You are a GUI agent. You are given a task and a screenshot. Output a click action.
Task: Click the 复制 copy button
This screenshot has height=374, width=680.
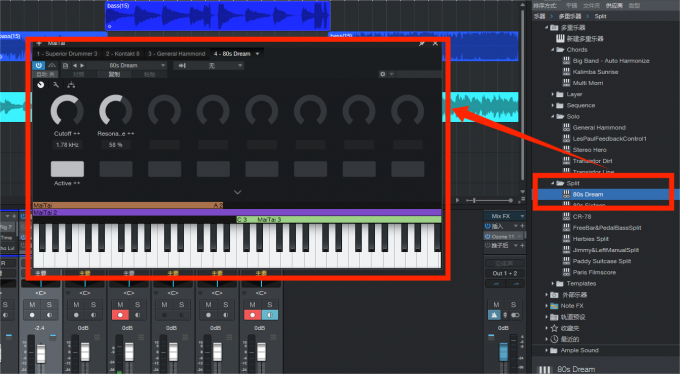pyautogui.click(x=114, y=75)
